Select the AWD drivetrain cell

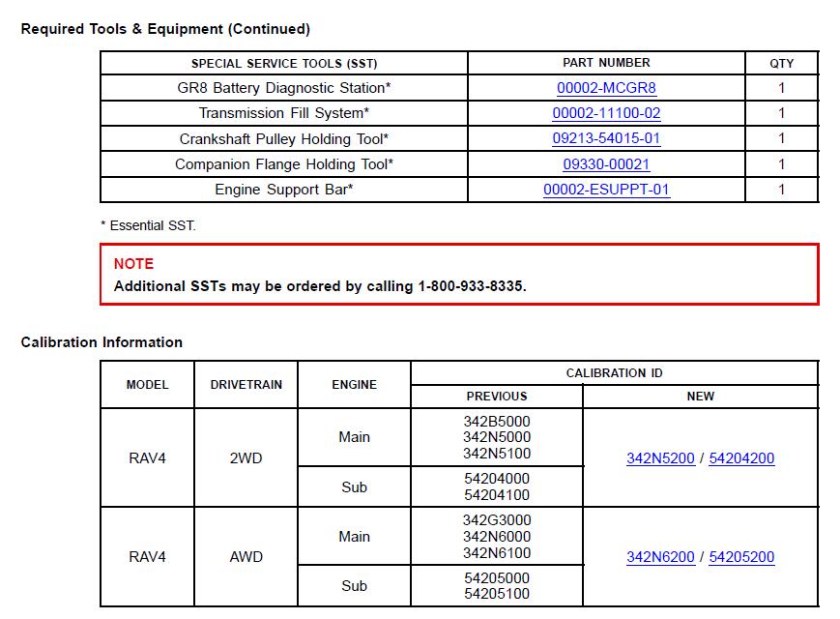[x=246, y=557]
